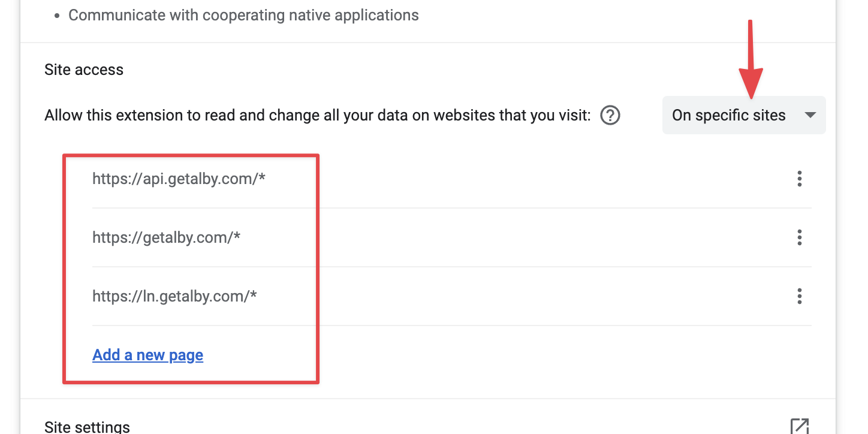Open three-dot menu for https://getalby.com/*

pos(799,237)
